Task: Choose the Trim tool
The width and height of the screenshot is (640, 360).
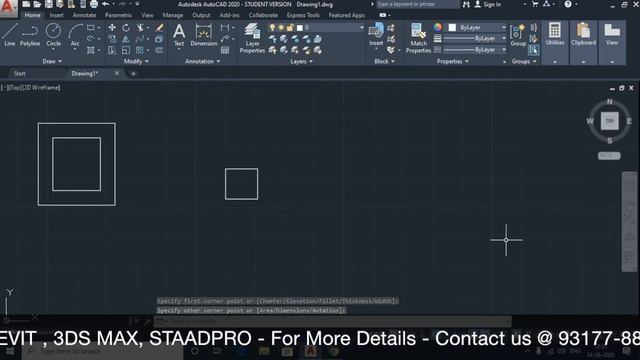Action: [140, 28]
